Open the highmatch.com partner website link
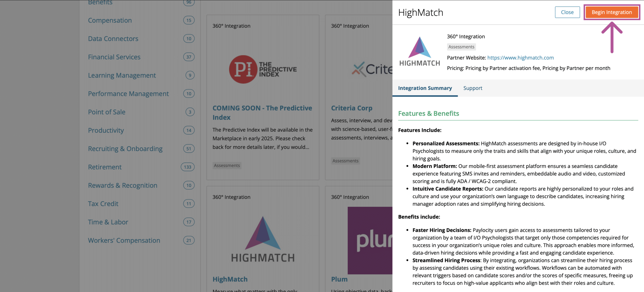This screenshot has width=644, height=292. click(520, 58)
